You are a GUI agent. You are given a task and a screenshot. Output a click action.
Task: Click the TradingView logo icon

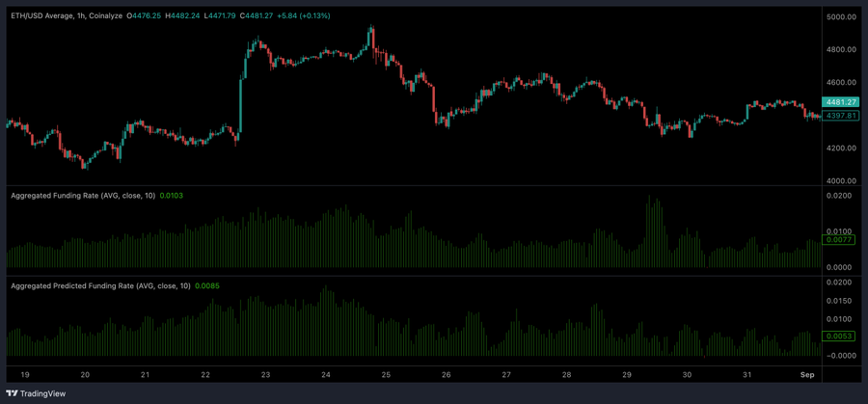(x=12, y=393)
